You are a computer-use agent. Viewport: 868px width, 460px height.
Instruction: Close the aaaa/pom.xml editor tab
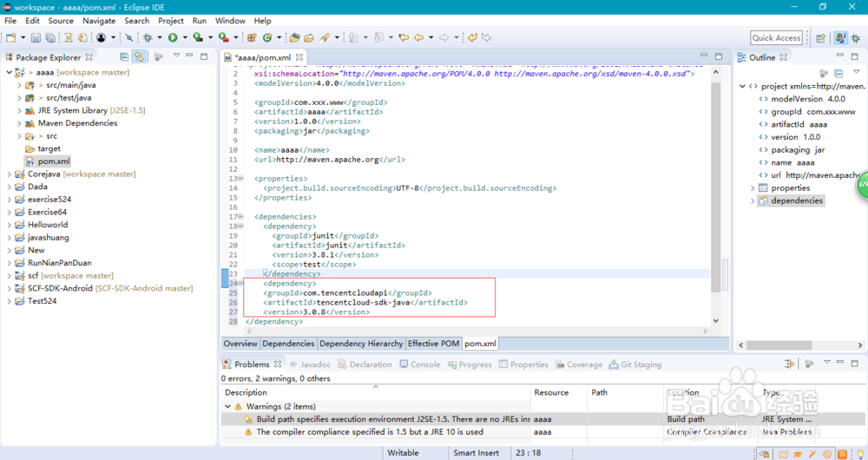(x=299, y=57)
